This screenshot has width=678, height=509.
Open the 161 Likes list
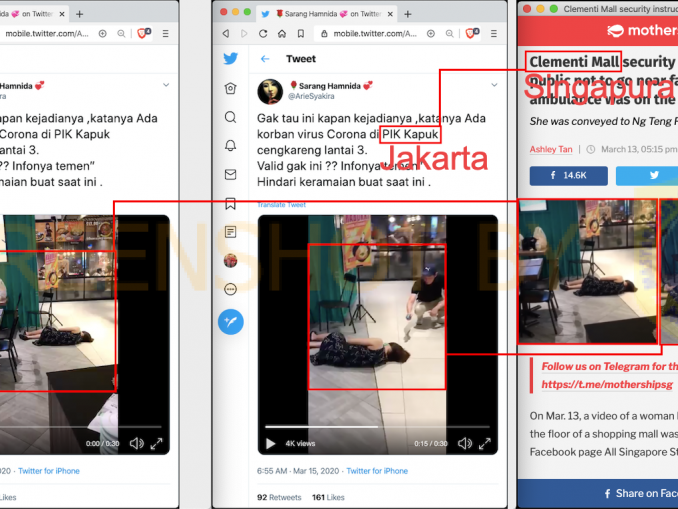coord(328,497)
